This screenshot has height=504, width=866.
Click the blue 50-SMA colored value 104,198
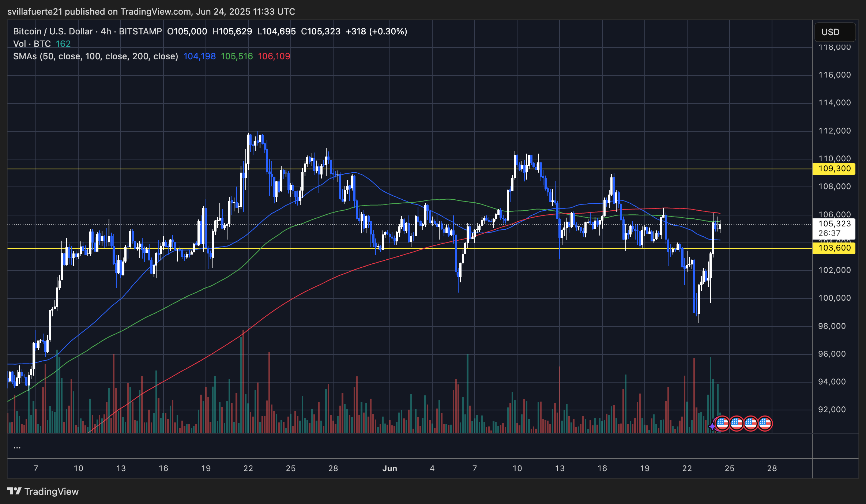pos(199,56)
